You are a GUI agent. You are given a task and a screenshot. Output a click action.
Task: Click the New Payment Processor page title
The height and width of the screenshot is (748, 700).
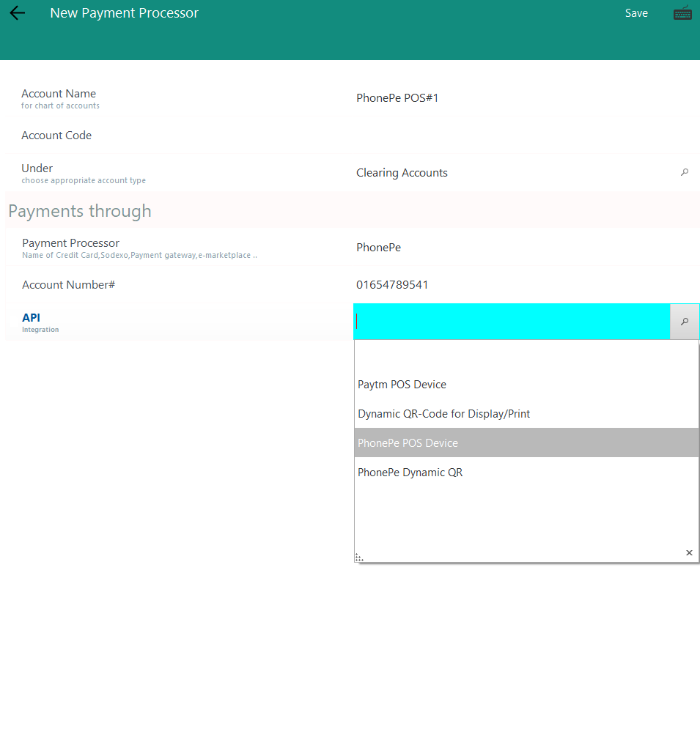point(124,13)
